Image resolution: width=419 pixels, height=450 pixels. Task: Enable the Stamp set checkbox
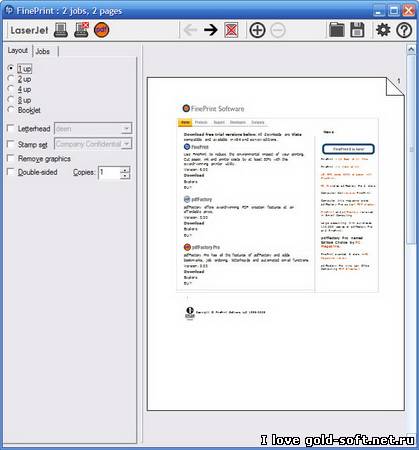[11, 144]
